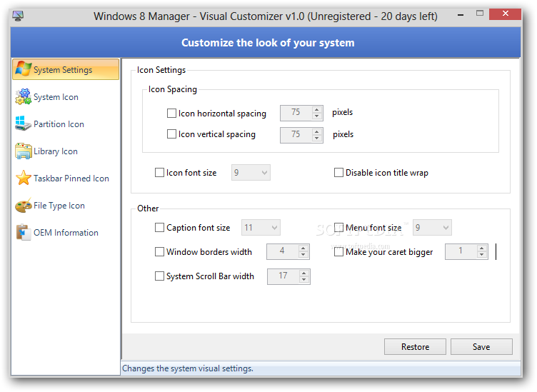The width and height of the screenshot is (537, 392).
Task: Go to the File Type Icon section
Action: coord(59,206)
